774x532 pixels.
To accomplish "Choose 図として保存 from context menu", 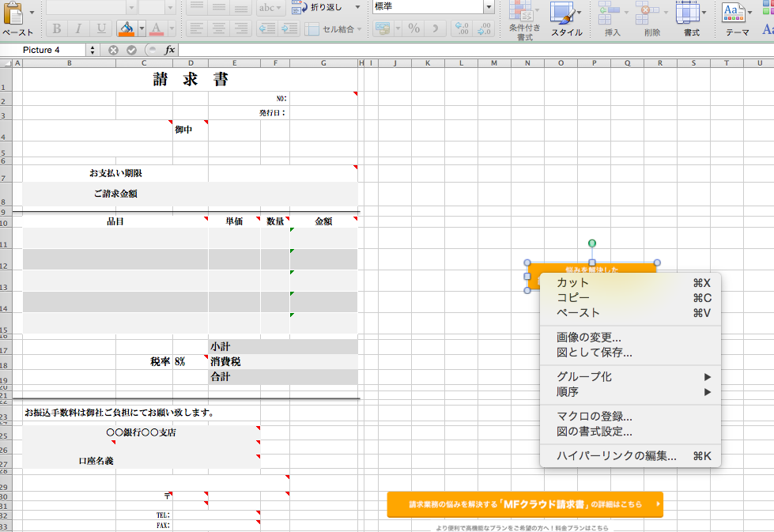I will click(x=595, y=353).
